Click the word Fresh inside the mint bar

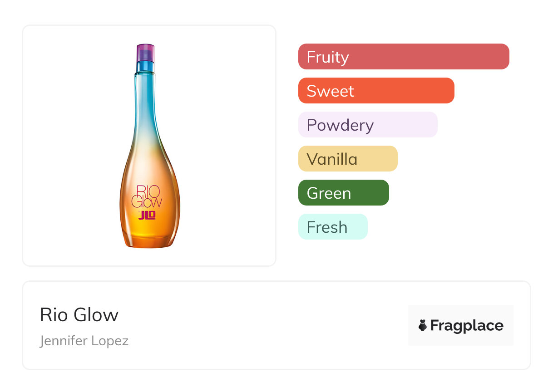click(x=327, y=227)
